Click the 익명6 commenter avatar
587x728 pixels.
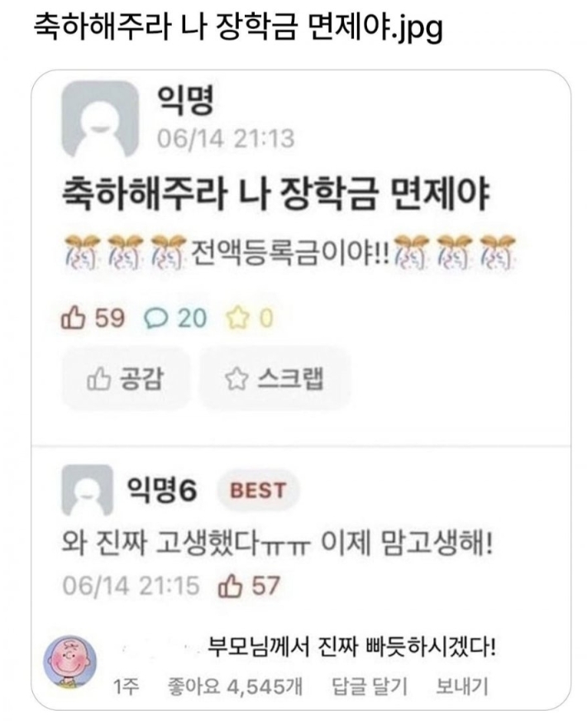point(88,491)
